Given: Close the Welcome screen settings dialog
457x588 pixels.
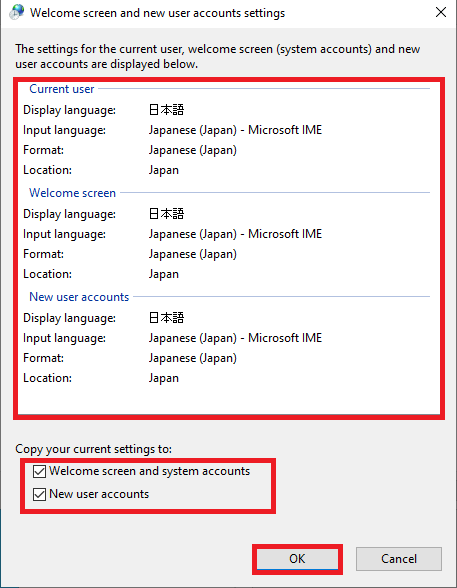Looking at the screenshot, I should point(441,12).
